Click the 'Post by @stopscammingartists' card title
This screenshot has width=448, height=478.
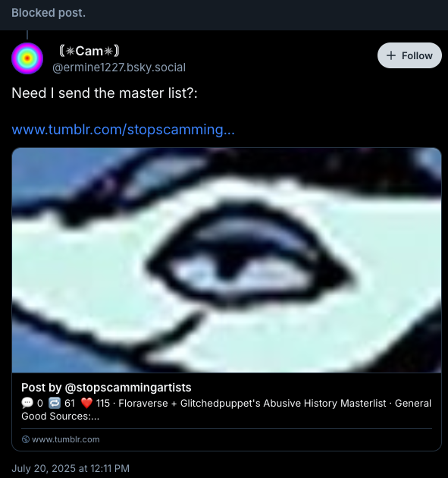pos(106,388)
